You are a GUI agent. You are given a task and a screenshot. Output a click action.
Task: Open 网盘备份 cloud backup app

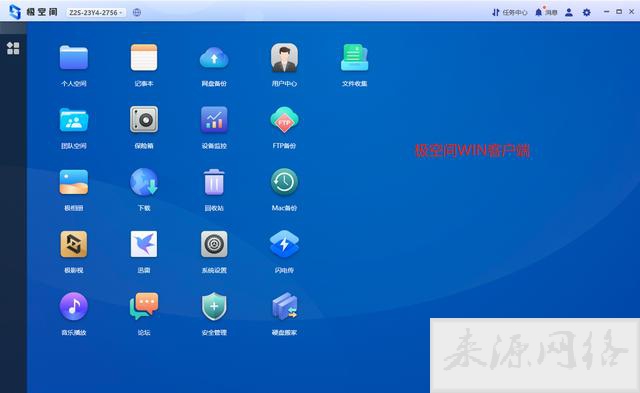(x=214, y=58)
